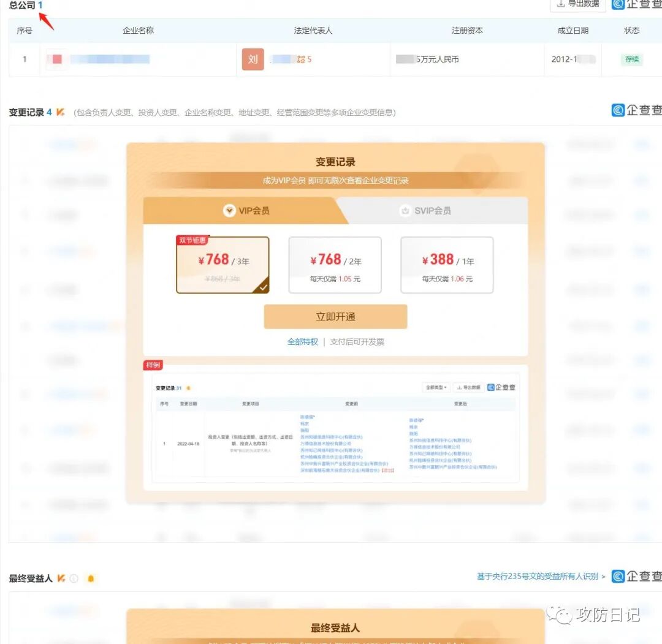Click the 法定代表人 column header
The width and height of the screenshot is (662, 644).
[x=313, y=31]
